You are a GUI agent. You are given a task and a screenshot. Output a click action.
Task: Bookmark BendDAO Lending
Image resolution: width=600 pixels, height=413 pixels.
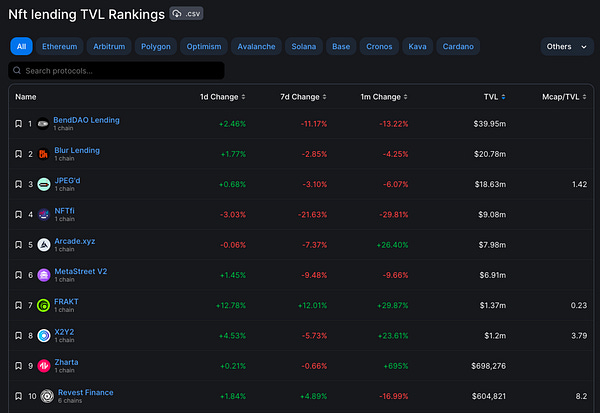[18, 124]
